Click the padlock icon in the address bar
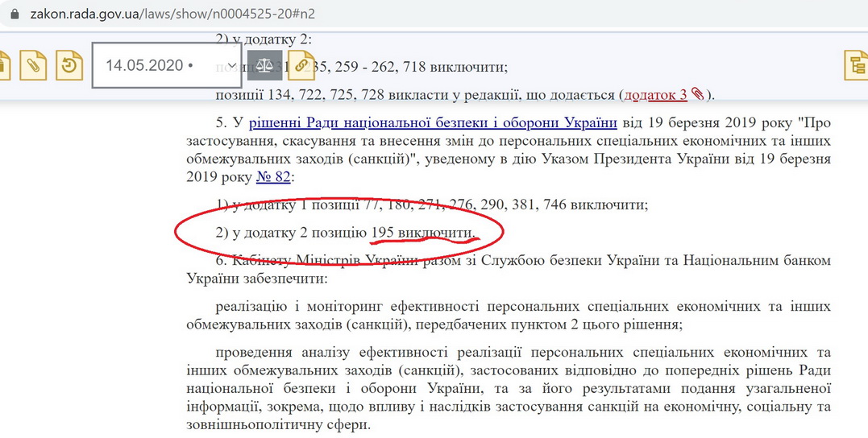 click(x=14, y=13)
